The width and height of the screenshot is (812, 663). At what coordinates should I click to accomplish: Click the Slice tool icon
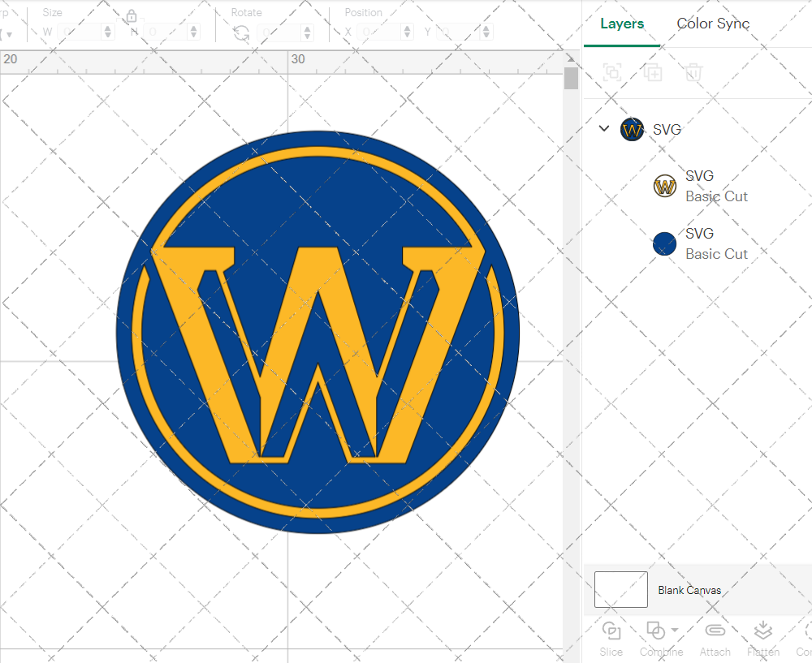coord(611,631)
